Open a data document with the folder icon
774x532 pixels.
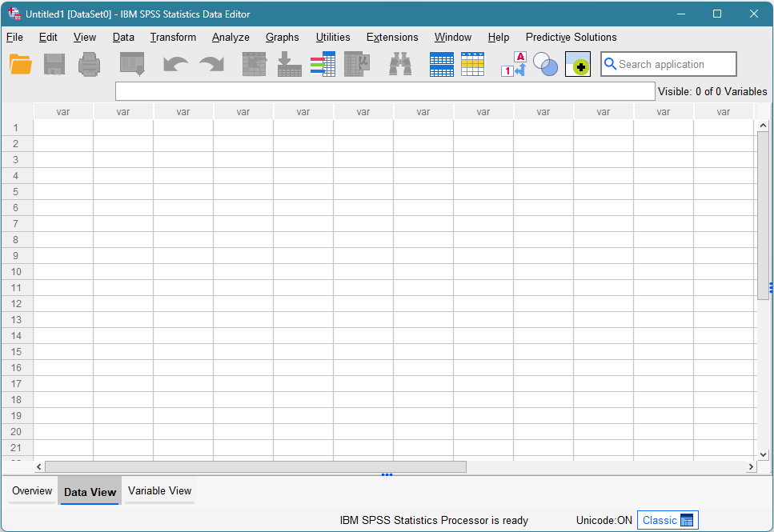pyautogui.click(x=21, y=64)
